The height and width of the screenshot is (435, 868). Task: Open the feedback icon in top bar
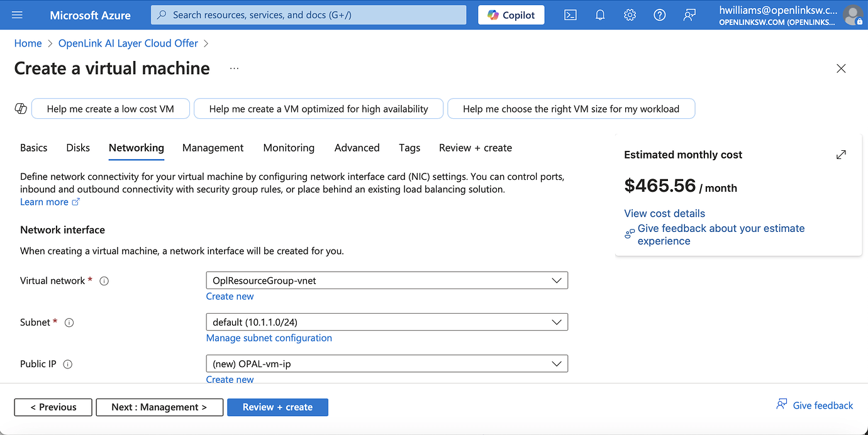click(689, 15)
